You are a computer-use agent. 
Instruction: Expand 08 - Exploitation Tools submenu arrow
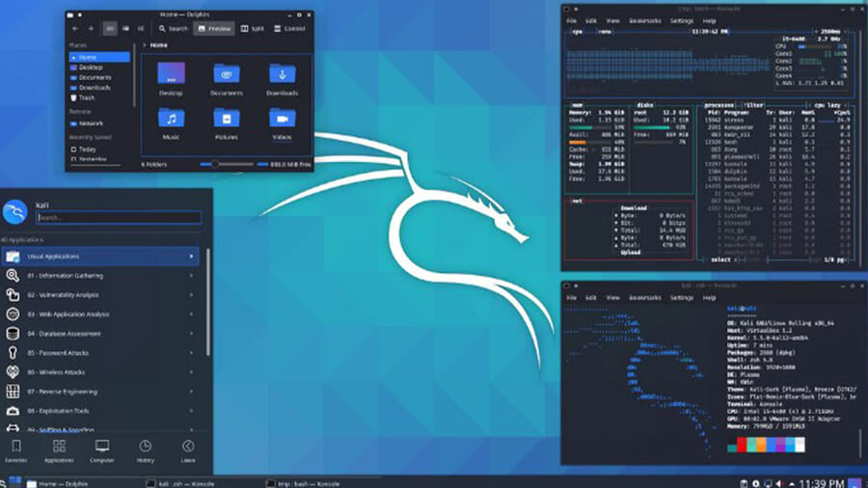pyautogui.click(x=192, y=411)
